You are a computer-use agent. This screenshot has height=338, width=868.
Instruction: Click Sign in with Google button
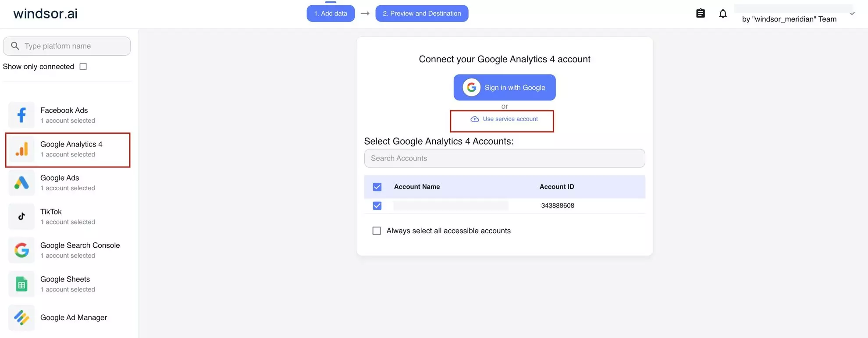pos(505,87)
